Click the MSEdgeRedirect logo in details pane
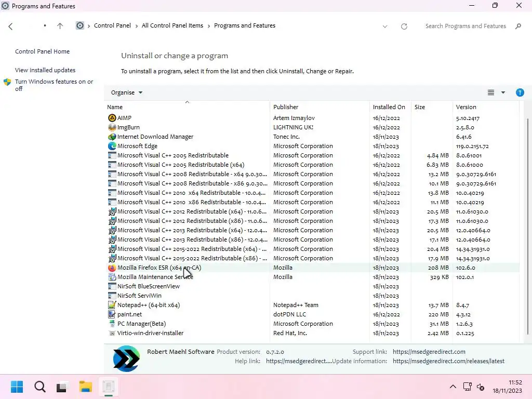Image resolution: width=532 pixels, height=399 pixels. tap(126, 358)
